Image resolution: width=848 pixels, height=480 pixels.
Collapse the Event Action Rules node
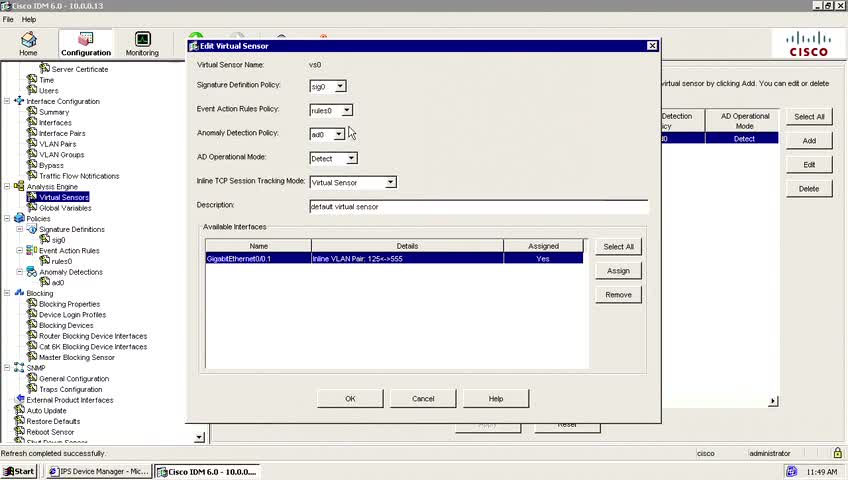click(20, 250)
